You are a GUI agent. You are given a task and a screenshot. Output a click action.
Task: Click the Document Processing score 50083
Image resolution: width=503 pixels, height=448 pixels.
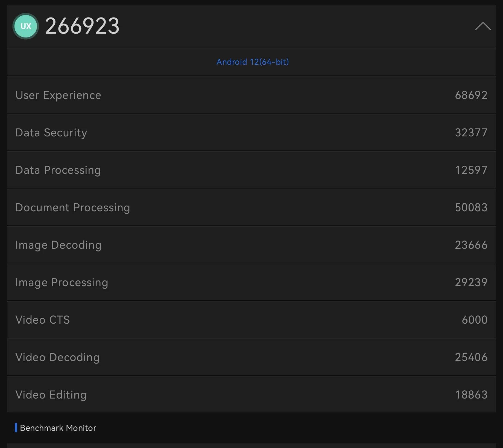tap(471, 207)
